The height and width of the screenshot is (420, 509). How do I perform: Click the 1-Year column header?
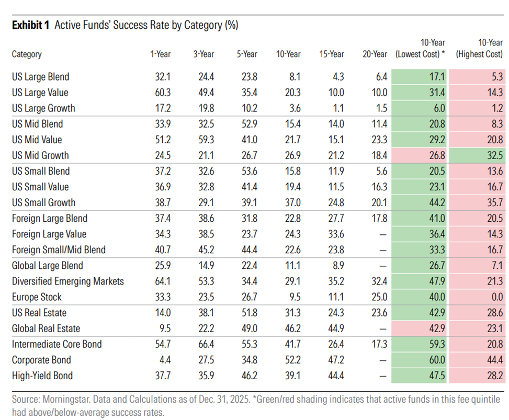click(x=160, y=54)
